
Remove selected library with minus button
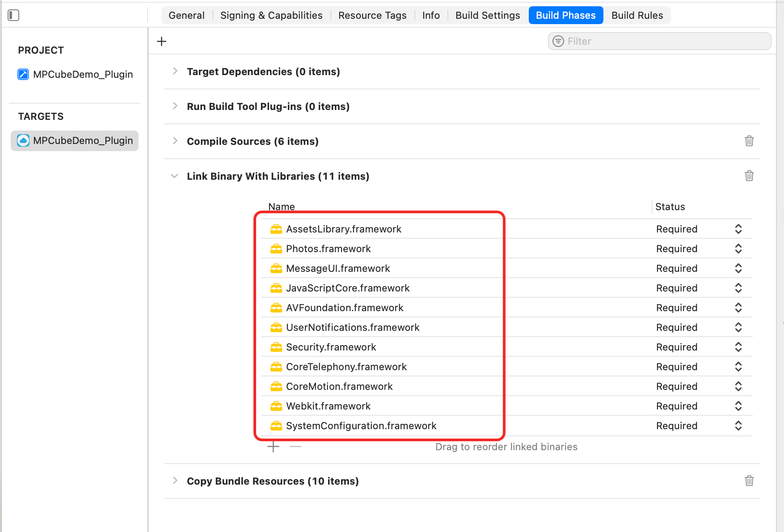[x=295, y=447]
